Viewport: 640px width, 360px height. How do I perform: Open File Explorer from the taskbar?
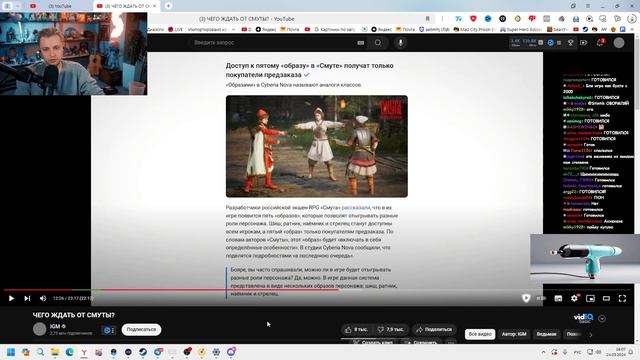(x=55, y=352)
